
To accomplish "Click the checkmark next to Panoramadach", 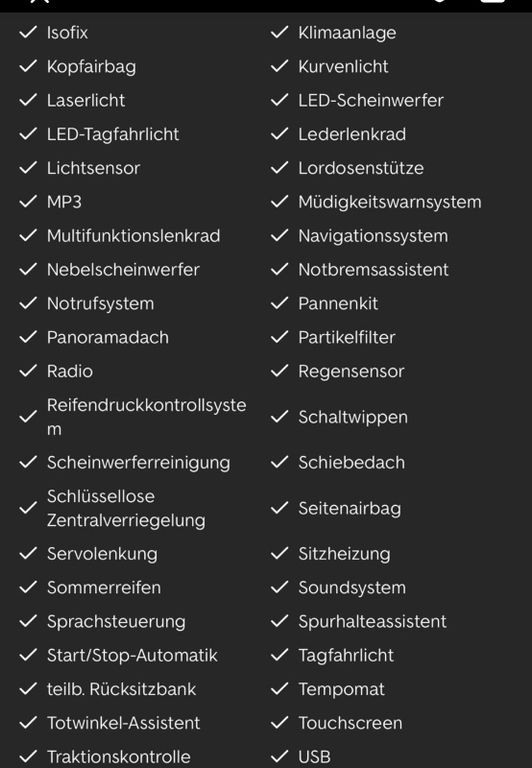I will (x=28, y=337).
